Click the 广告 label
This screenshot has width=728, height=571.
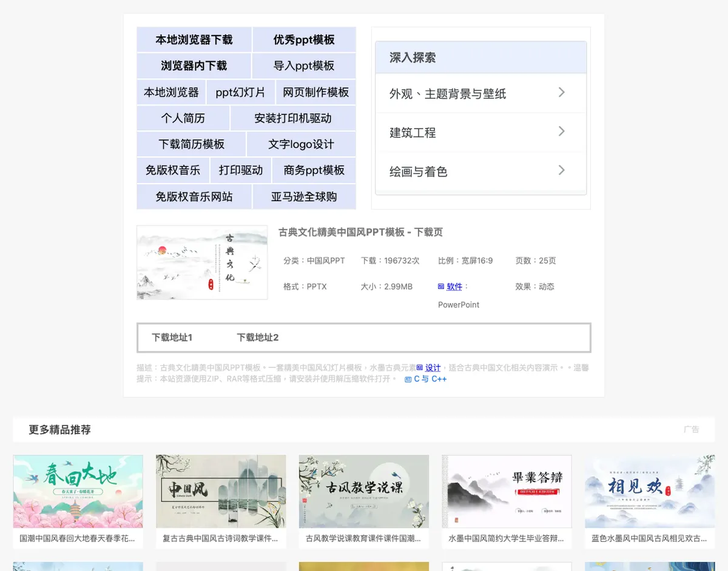pyautogui.click(x=692, y=429)
